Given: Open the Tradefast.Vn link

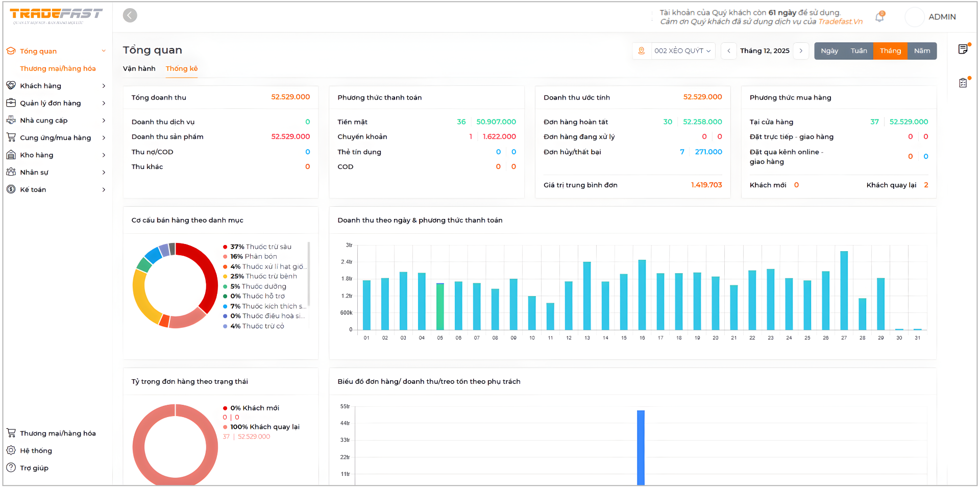Looking at the screenshot, I should (840, 21).
